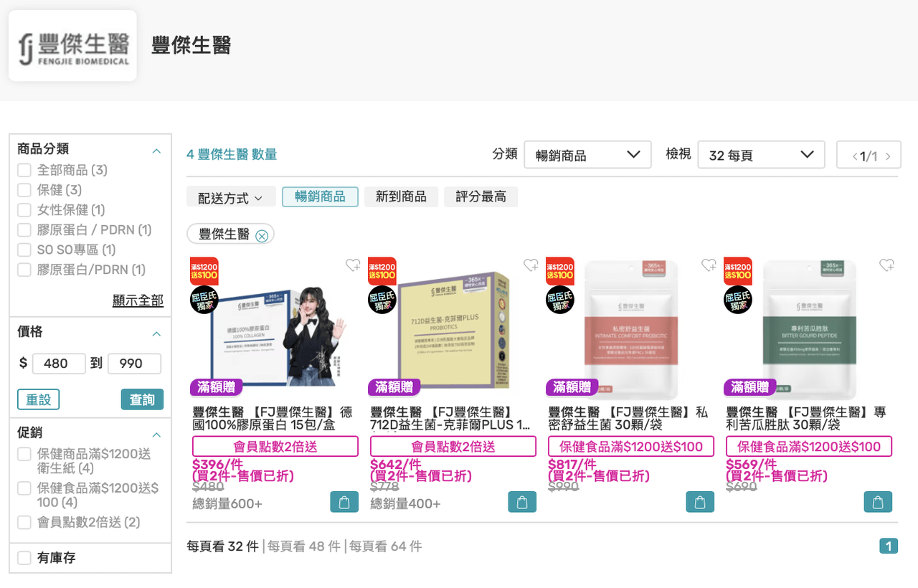Check the 膠原蛋白 / PDRN (1) filter
This screenshot has height=588, width=918.
coord(24,230)
